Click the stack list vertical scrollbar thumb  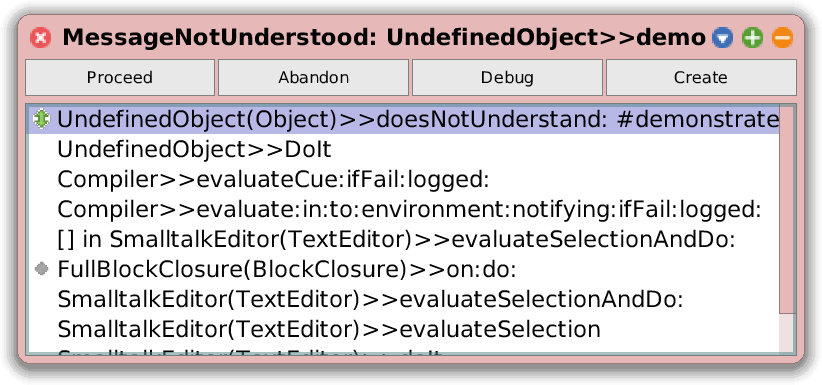[787, 210]
